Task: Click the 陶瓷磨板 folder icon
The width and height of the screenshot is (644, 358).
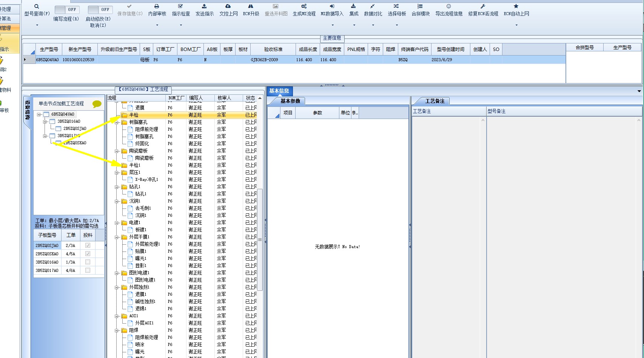Action: click(x=124, y=151)
